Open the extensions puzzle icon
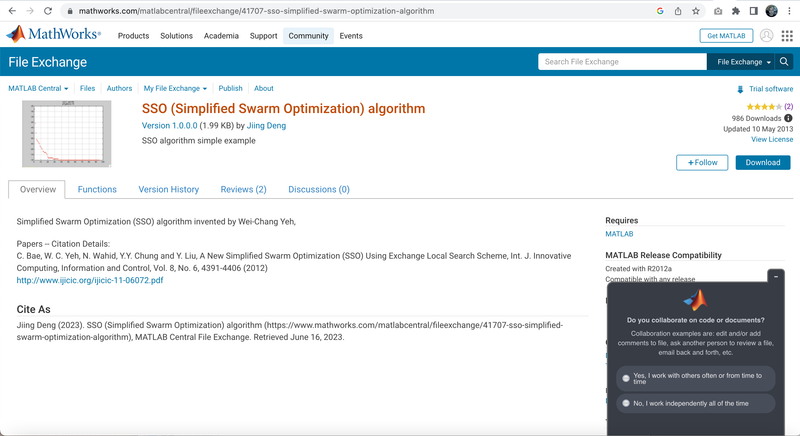Image resolution: width=800 pixels, height=436 pixels. 736,11
